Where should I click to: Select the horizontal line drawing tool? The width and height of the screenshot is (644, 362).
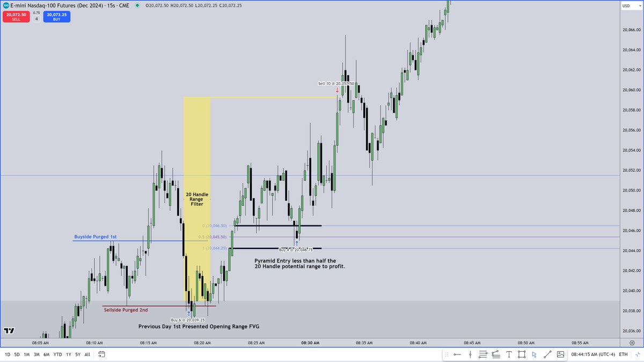coord(457,354)
